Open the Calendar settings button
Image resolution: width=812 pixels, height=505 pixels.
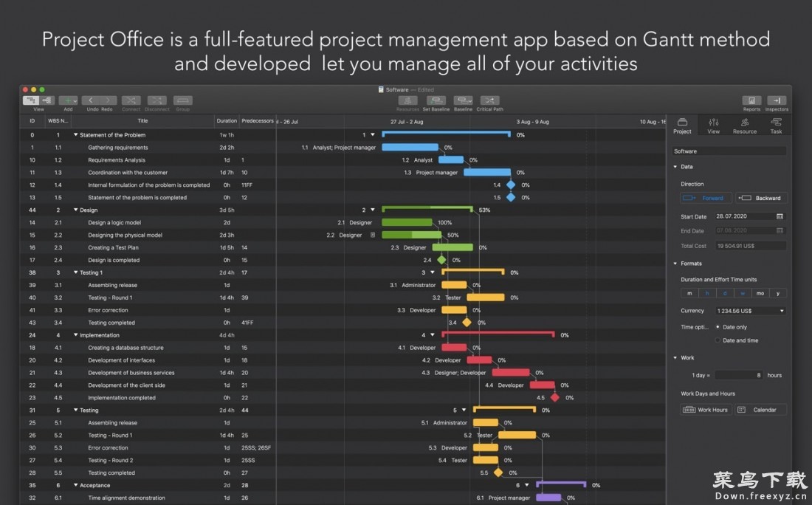pyautogui.click(x=761, y=410)
